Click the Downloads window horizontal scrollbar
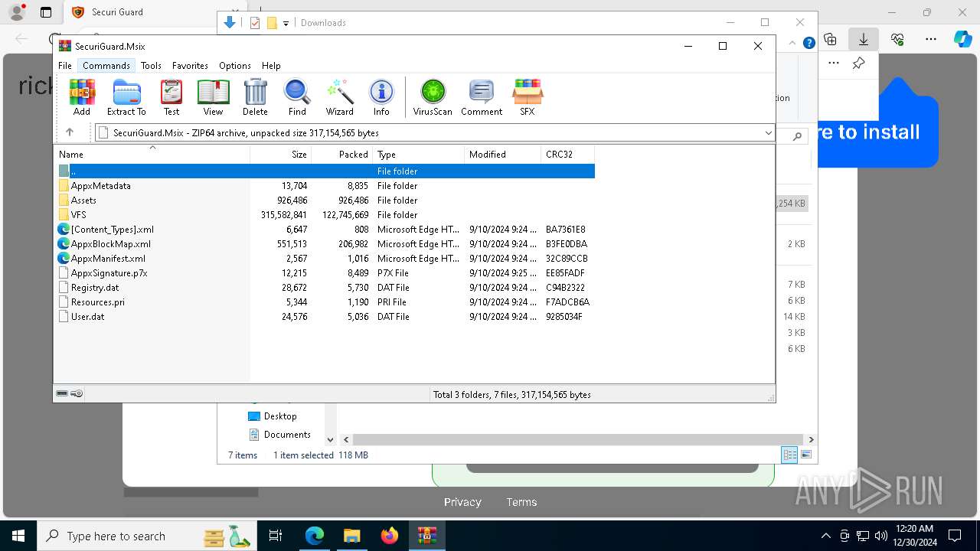 [578, 440]
